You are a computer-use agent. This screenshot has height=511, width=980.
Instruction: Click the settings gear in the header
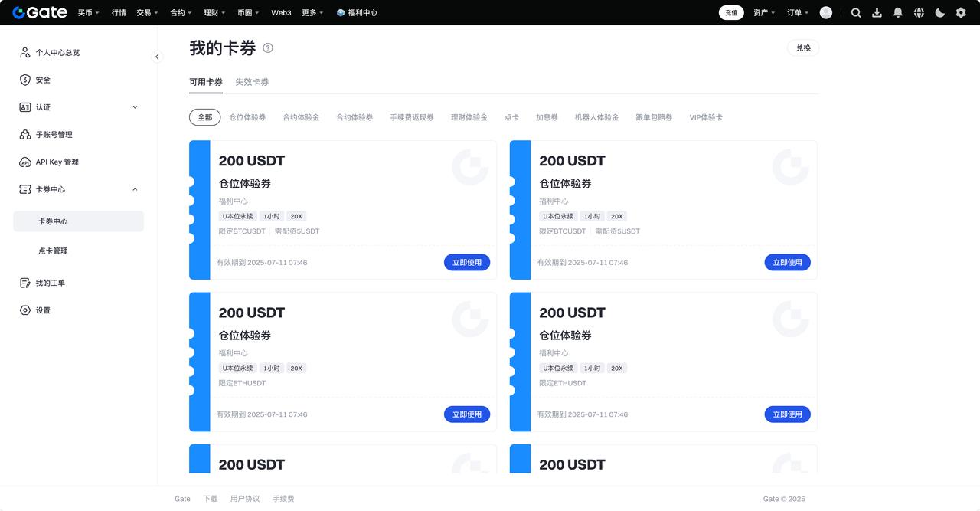(x=961, y=13)
